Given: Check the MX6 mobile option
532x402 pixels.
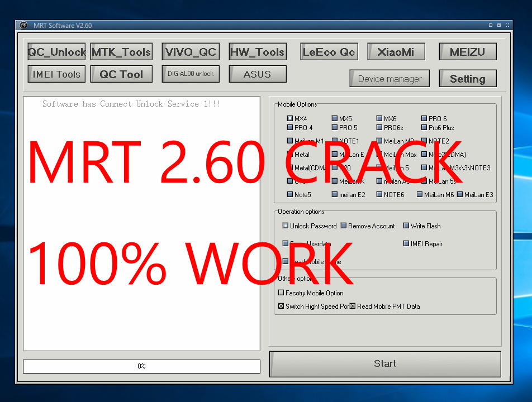Looking at the screenshot, I should coord(379,118).
